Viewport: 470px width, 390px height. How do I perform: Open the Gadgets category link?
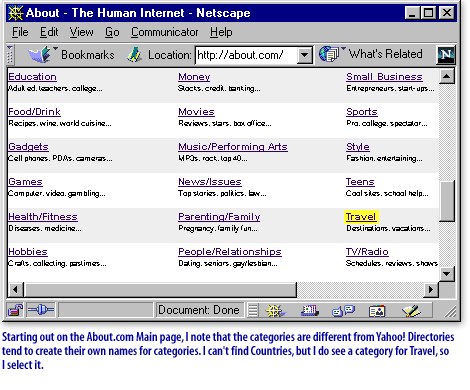28,147
